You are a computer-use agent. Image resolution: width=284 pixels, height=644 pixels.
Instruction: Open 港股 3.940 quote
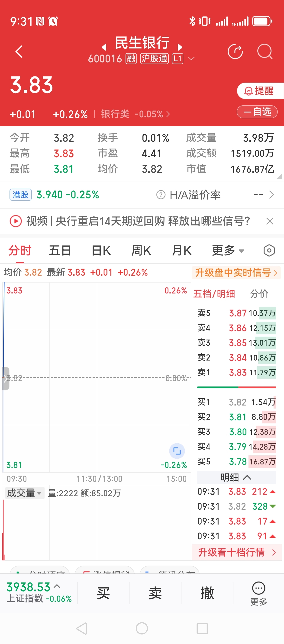(x=54, y=195)
